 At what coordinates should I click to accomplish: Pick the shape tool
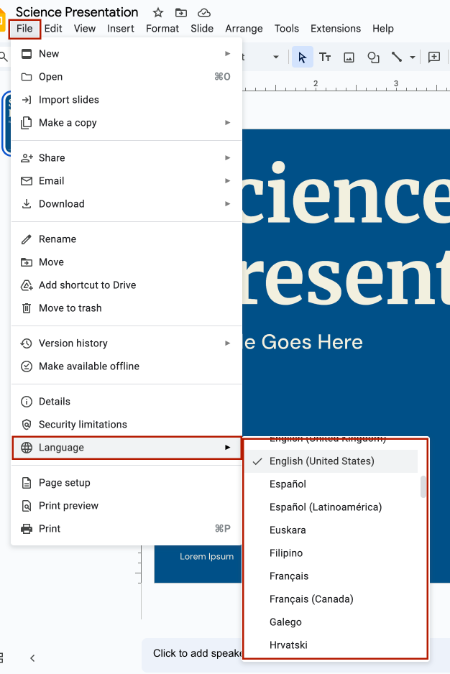373,57
